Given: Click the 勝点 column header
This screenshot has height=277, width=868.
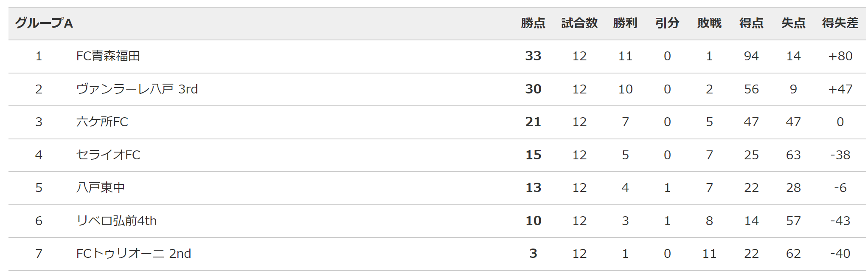Looking at the screenshot, I should click(x=533, y=23).
